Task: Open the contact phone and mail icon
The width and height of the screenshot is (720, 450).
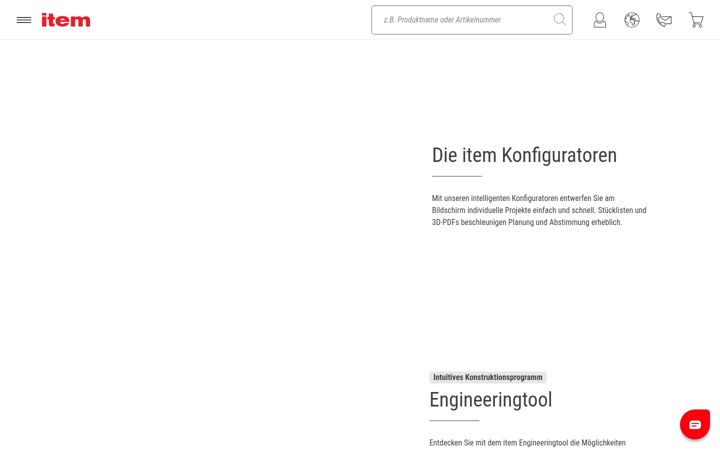Action: [664, 20]
